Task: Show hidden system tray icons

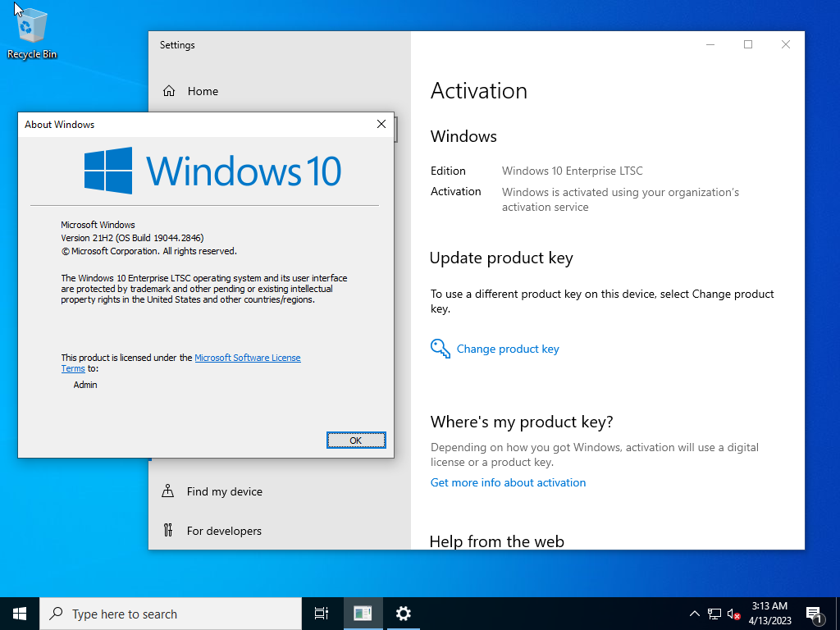Action: (x=694, y=614)
